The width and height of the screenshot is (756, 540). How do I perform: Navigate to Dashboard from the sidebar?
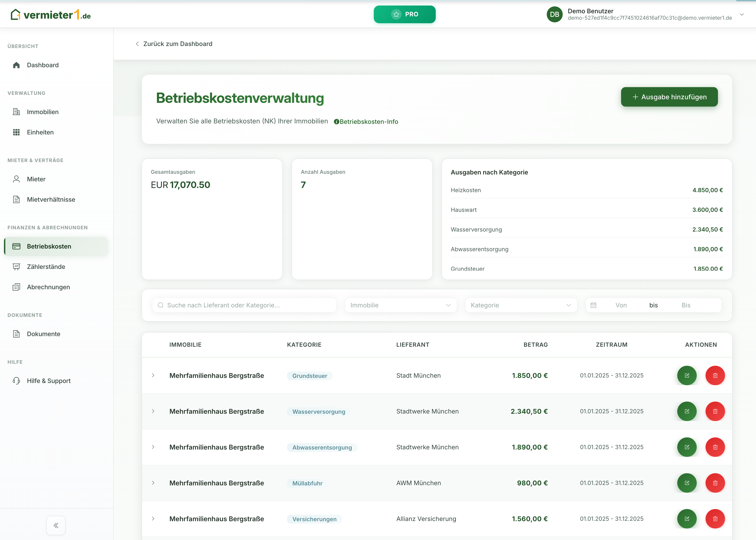click(x=42, y=65)
